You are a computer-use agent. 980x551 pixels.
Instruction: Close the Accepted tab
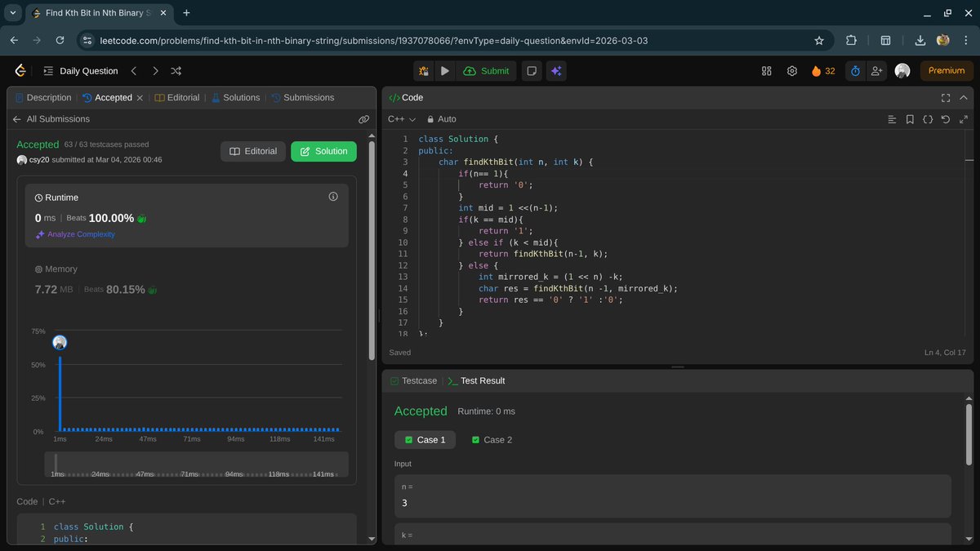(x=140, y=97)
